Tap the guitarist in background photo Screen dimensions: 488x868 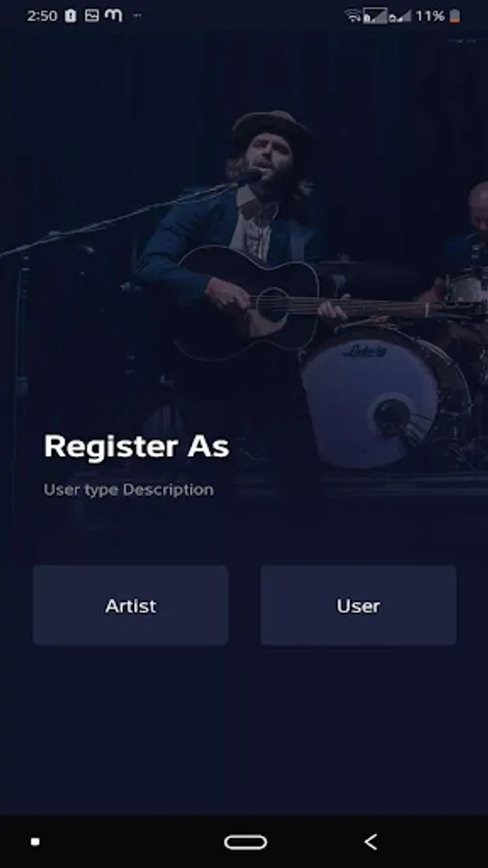click(x=243, y=232)
